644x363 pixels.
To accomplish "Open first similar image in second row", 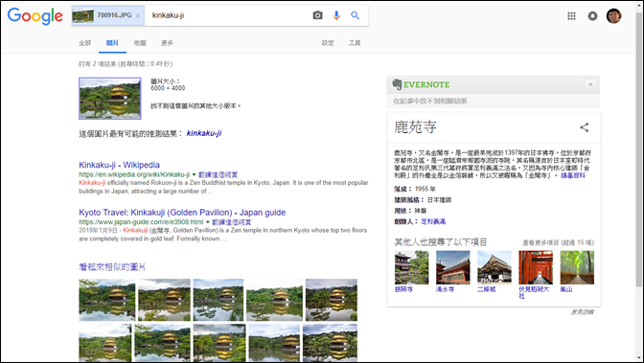I will pyautogui.click(x=105, y=343).
